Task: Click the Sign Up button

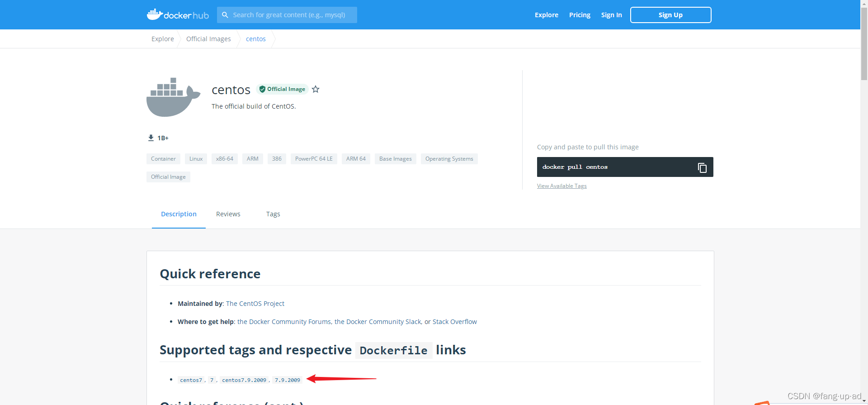Action: pyautogui.click(x=670, y=15)
